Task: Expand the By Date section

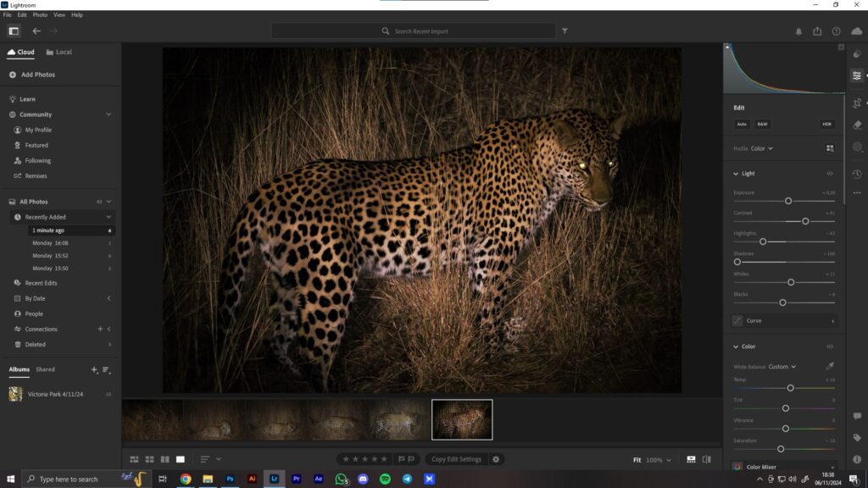Action: 108,298
